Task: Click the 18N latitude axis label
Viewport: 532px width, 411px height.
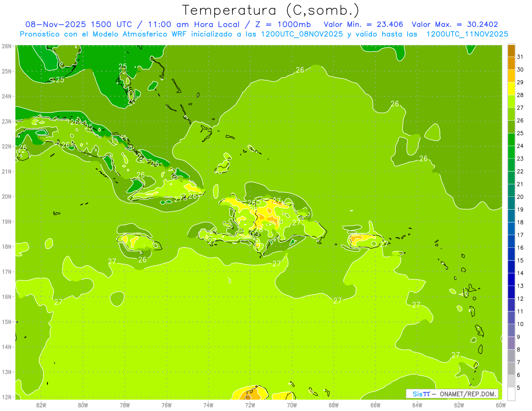Action: [7, 247]
